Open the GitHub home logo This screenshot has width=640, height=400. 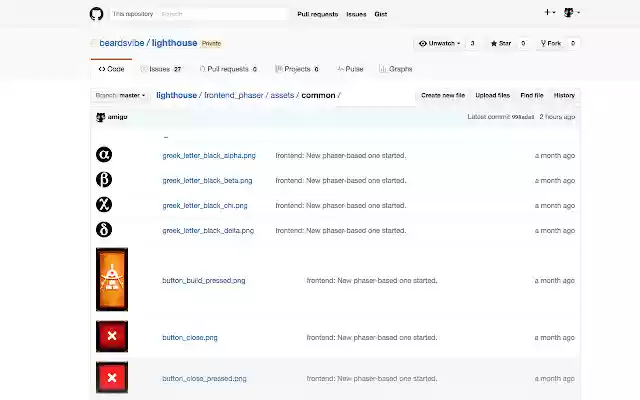[96, 14]
